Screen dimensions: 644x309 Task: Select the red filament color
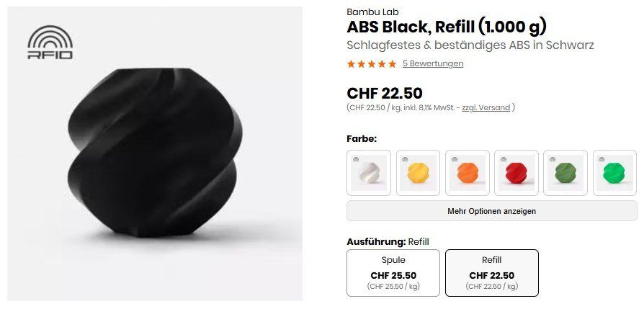point(516,173)
